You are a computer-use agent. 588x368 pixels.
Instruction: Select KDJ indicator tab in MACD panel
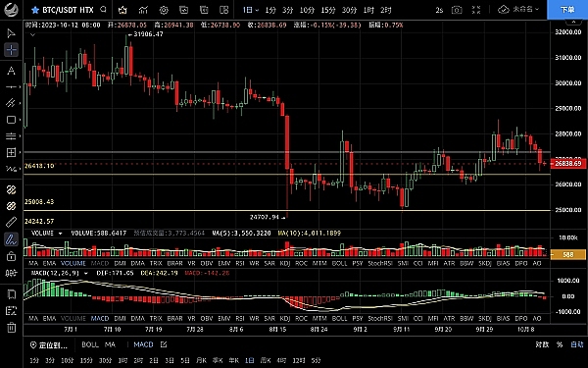pos(285,318)
